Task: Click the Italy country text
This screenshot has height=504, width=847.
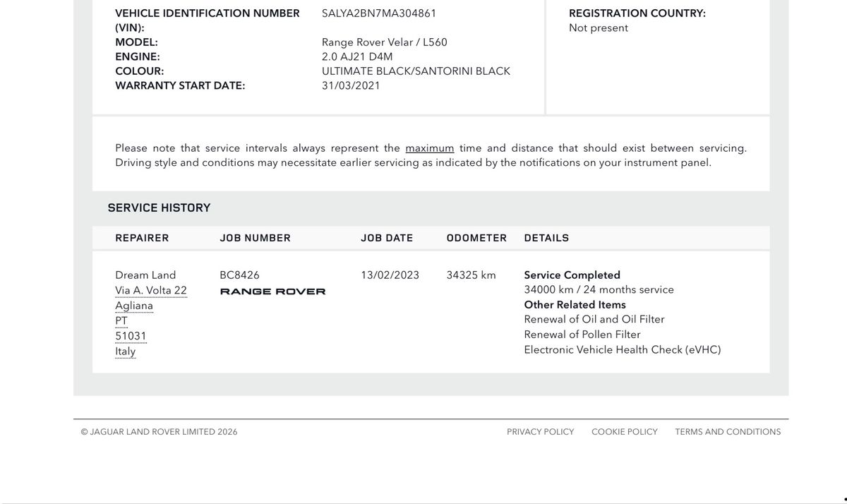Action: pos(126,352)
